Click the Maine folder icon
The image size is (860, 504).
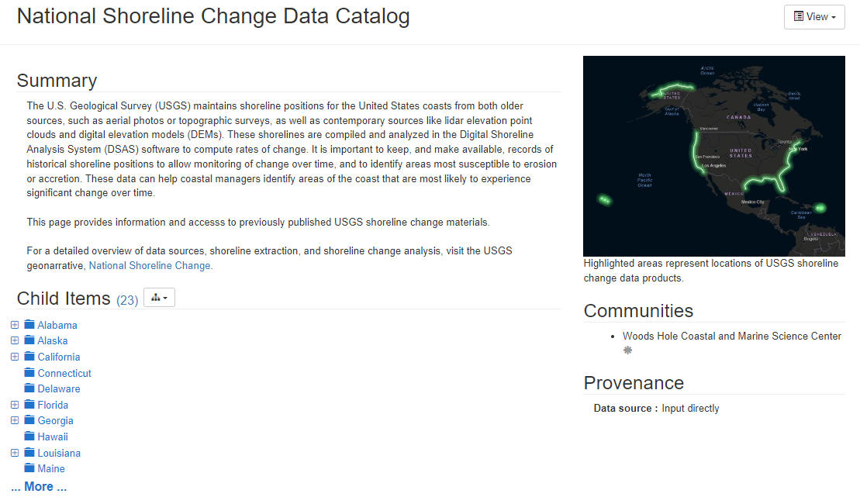point(29,468)
